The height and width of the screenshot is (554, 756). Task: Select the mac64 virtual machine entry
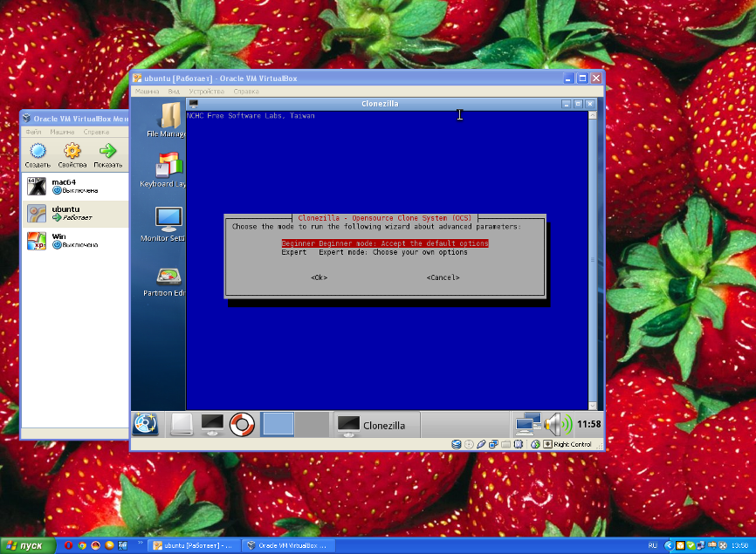coord(75,186)
